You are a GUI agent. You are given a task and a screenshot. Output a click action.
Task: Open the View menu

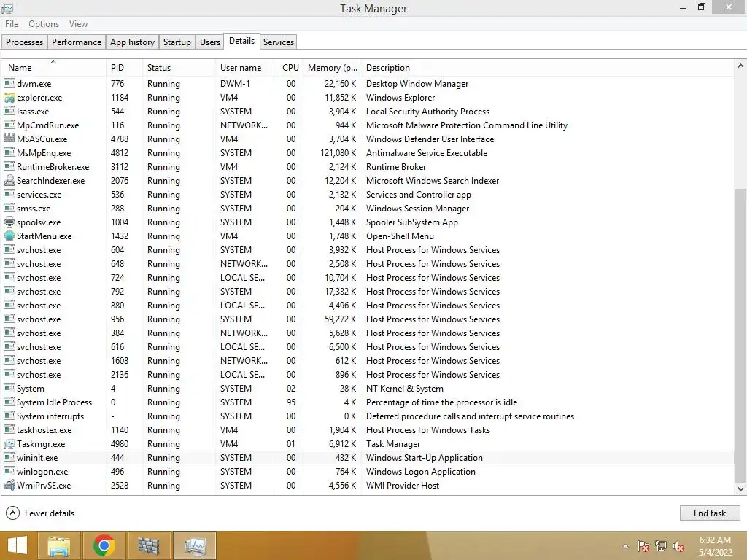pyautogui.click(x=78, y=24)
